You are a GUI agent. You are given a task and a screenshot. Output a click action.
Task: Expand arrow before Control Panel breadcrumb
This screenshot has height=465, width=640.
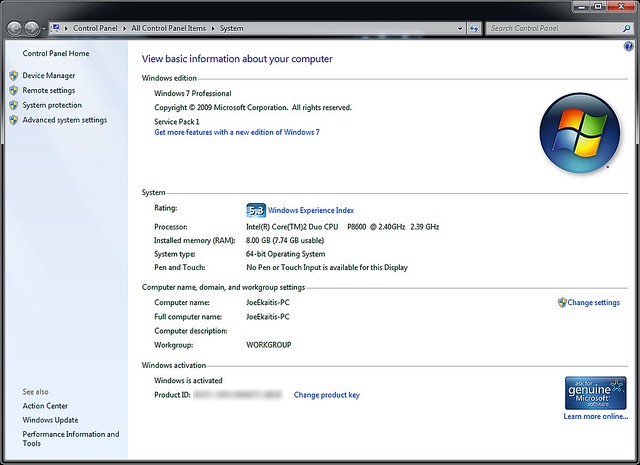click(66, 29)
